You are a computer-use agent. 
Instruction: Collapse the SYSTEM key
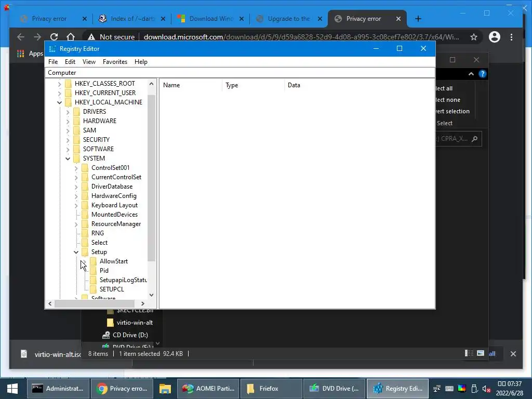pyautogui.click(x=68, y=158)
